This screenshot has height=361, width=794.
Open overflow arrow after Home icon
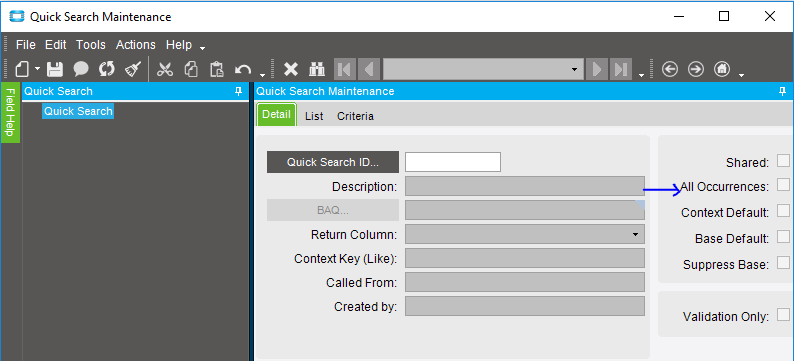tap(741, 75)
